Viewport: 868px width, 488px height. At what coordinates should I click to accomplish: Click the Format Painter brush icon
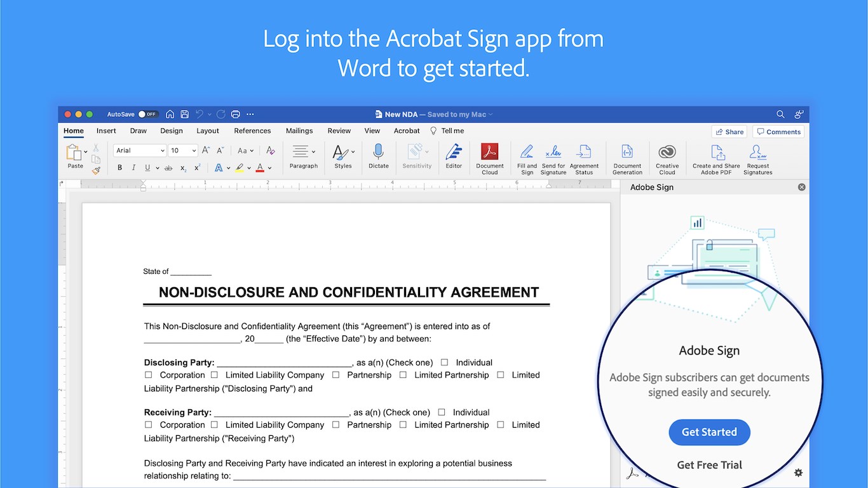(x=96, y=170)
